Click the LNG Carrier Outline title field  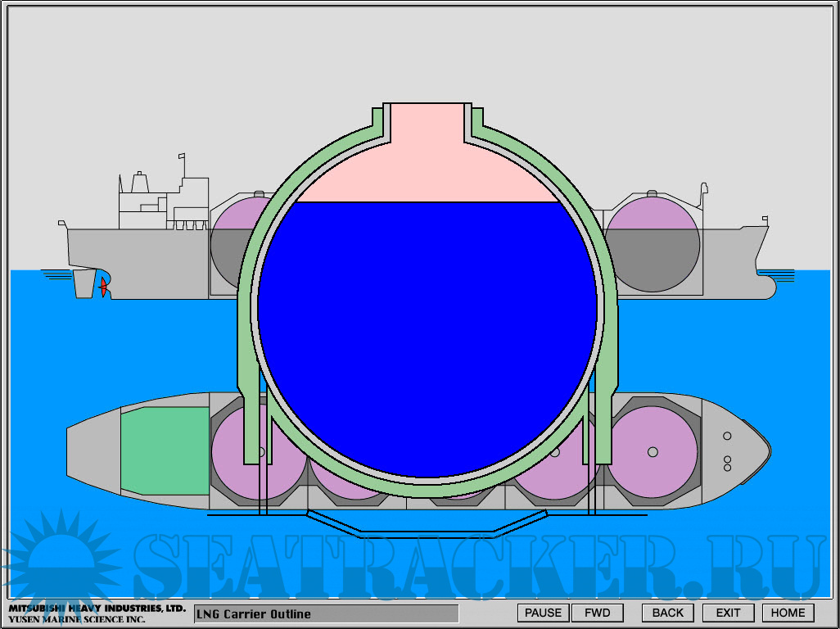(326, 613)
